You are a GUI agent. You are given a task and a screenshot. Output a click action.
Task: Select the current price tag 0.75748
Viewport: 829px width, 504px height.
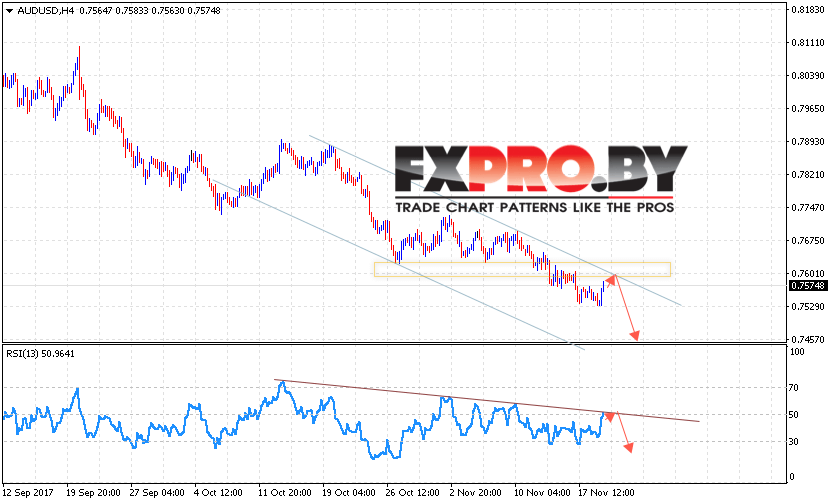(807, 286)
